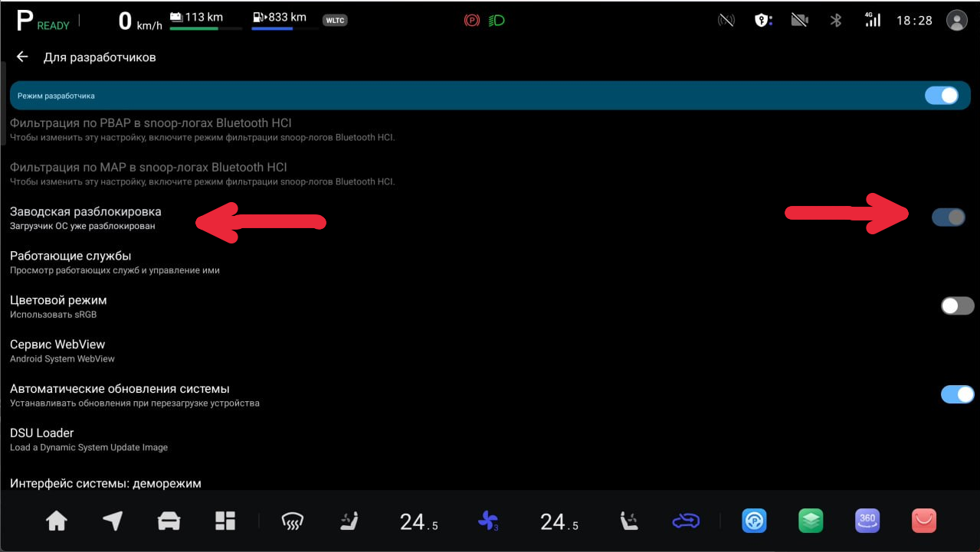The width and height of the screenshot is (980, 552).
Task: Toggle the blue air recirculation car icon
Action: point(686,521)
